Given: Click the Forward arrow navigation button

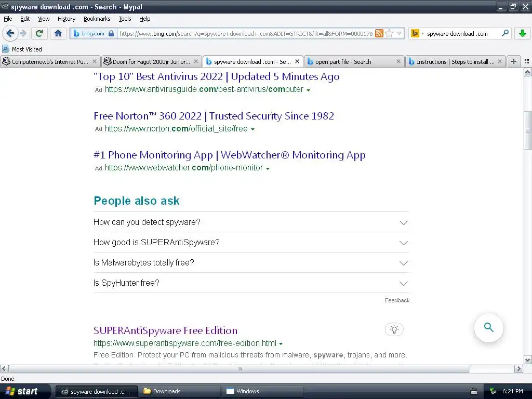Looking at the screenshot, I should tap(23, 33).
